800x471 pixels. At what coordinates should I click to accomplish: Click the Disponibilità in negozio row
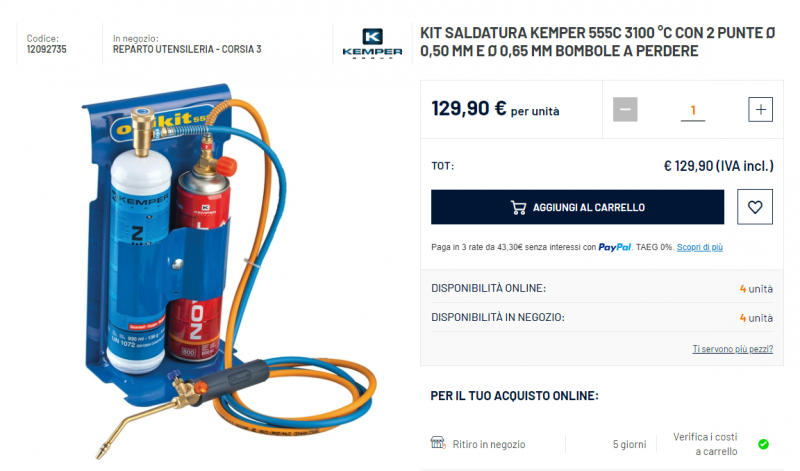[602, 317]
